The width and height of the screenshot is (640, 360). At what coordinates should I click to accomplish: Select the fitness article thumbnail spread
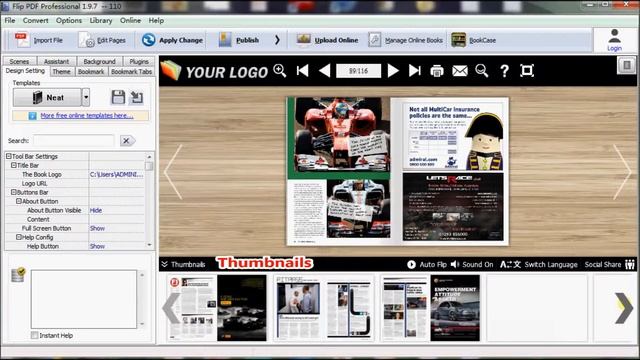[x=324, y=308]
